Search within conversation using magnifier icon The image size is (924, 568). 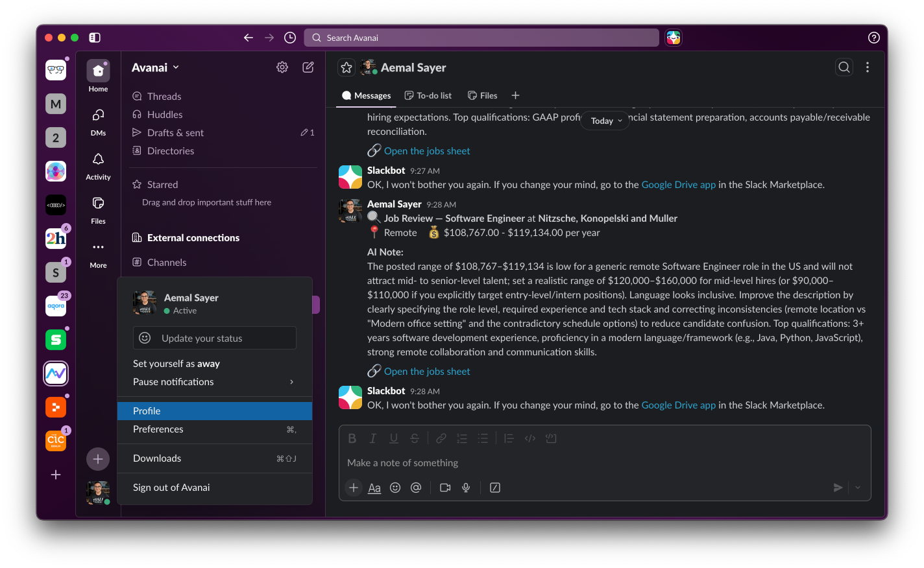tap(844, 67)
